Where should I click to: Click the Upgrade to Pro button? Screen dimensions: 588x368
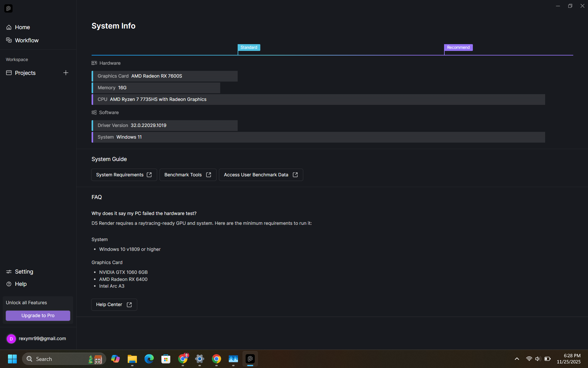38,316
